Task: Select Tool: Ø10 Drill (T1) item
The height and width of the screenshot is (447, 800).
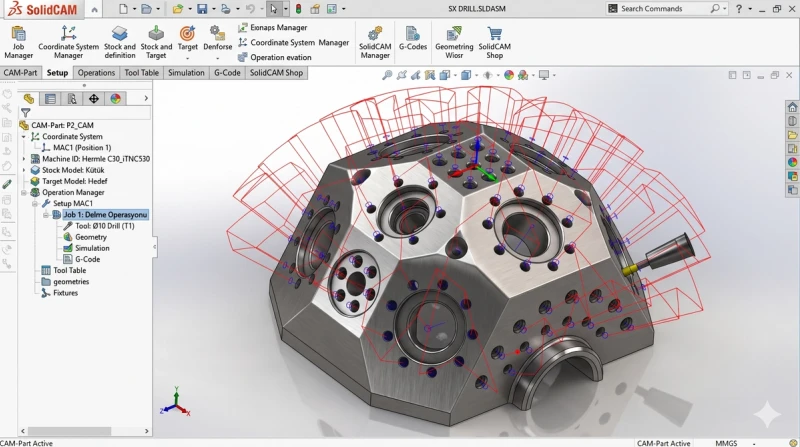Action: click(x=99, y=226)
